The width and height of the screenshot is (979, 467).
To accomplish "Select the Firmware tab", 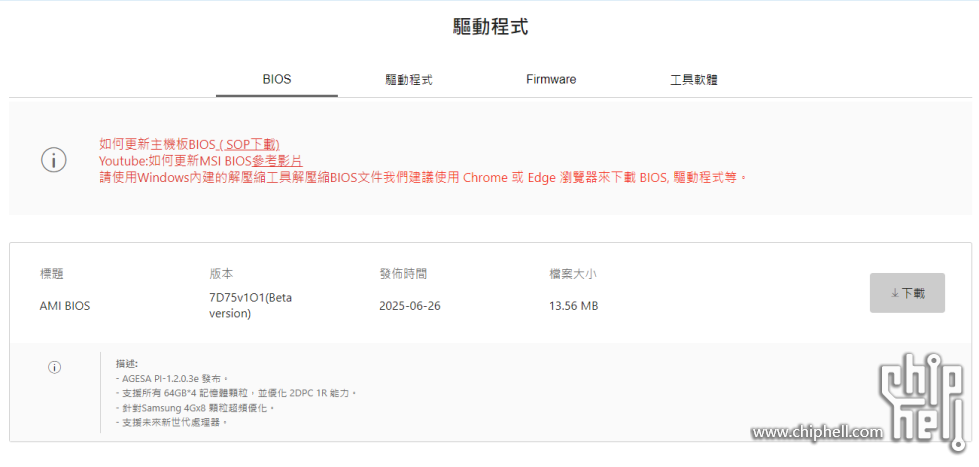I will pos(551,80).
